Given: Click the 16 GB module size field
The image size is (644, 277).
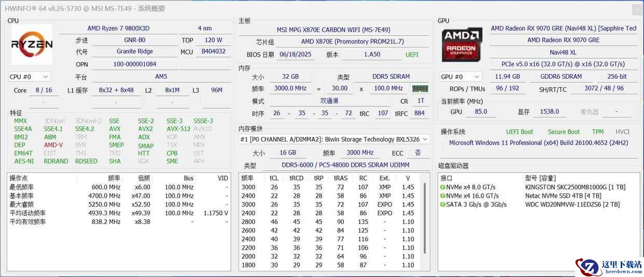Looking at the screenshot, I should coord(288,153).
